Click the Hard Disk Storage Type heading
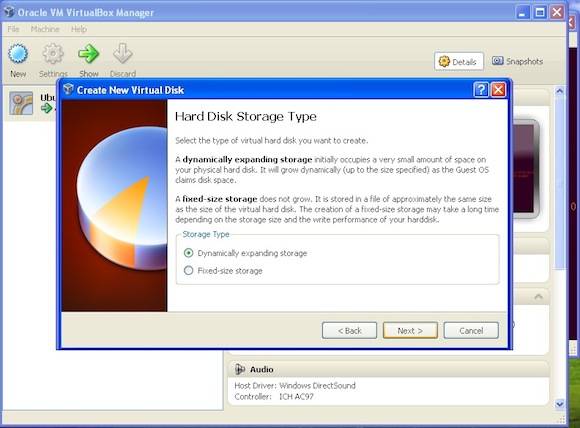 tap(246, 117)
